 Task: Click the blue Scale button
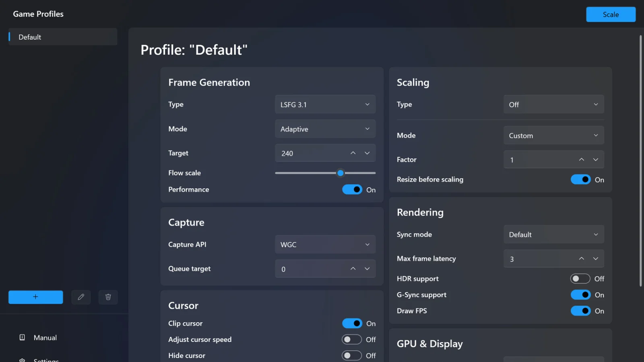(611, 14)
